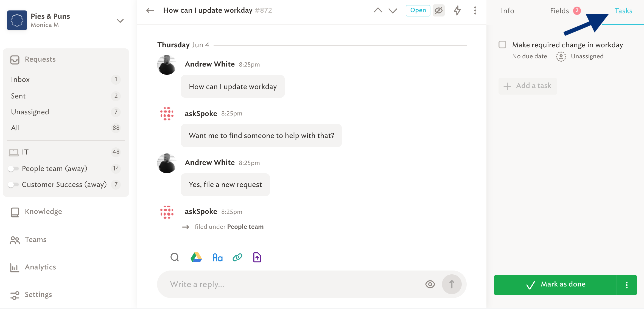Screen dimensions: 644x309
Task: Click the 'Yes, file a new request' message
Action: (225, 184)
